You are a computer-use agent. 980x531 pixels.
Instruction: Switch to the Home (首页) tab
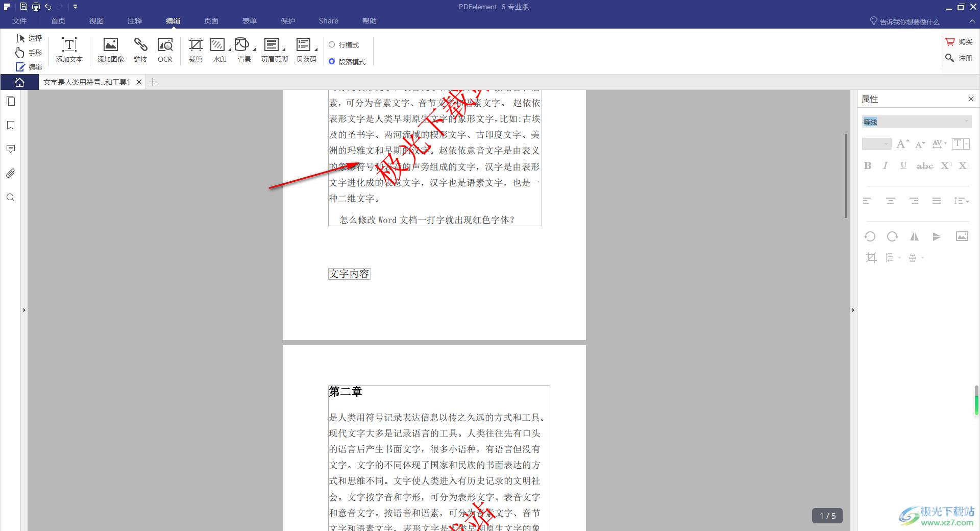(x=58, y=21)
